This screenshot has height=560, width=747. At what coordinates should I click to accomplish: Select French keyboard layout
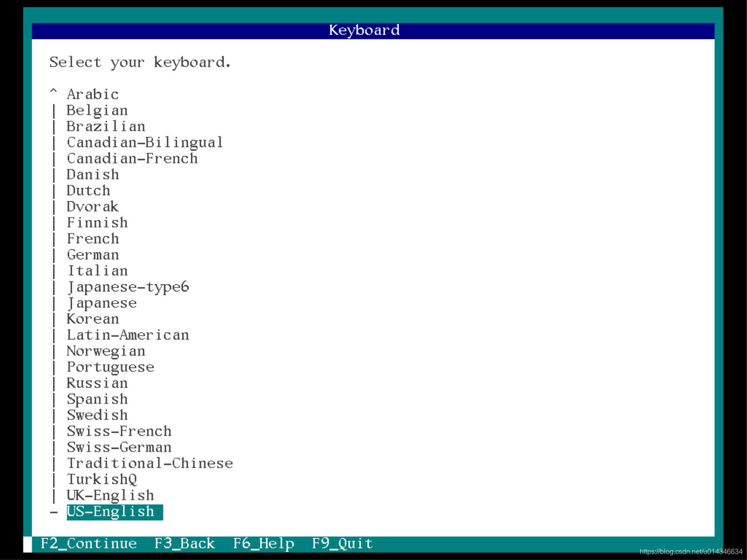pyautogui.click(x=93, y=238)
